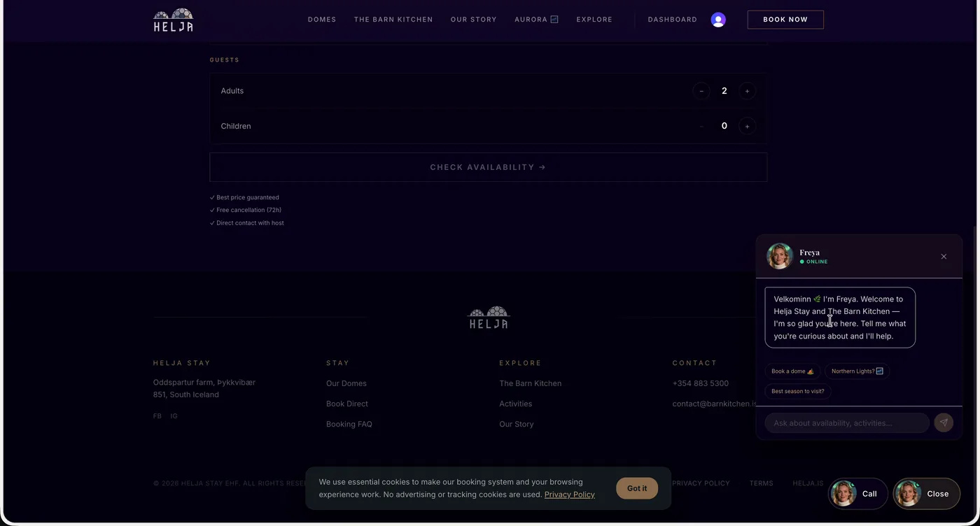Decrease the Children guest count
The height and width of the screenshot is (526, 980).
tap(701, 127)
